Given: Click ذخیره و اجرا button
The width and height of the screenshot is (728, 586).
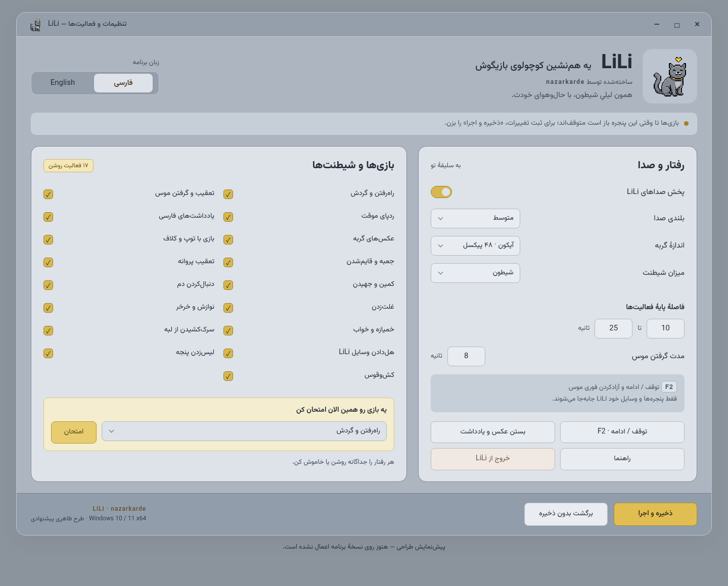Looking at the screenshot, I should pyautogui.click(x=655, y=514).
